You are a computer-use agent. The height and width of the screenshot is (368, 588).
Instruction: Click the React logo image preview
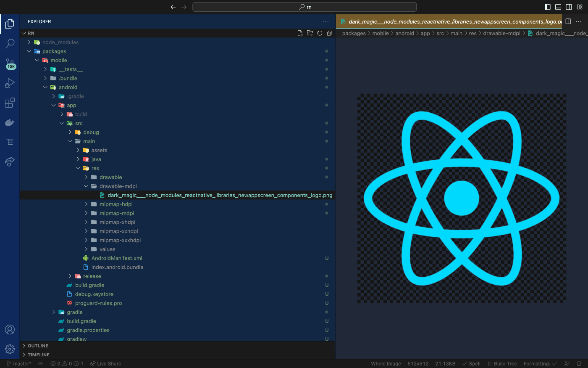tap(462, 198)
